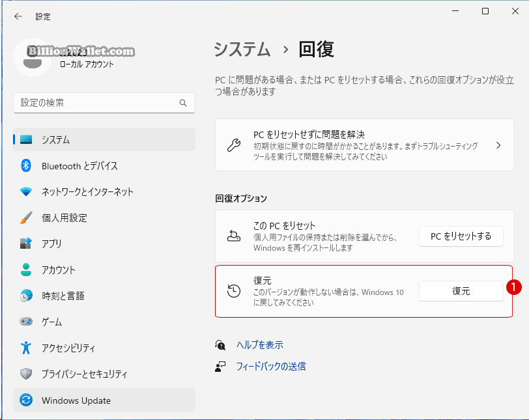Open Windows Update page

[x=104, y=400]
